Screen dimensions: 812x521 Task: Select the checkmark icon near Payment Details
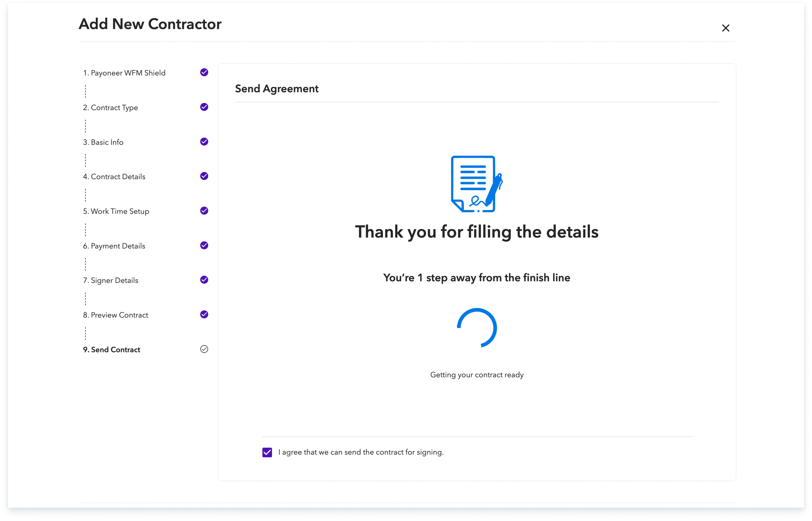(204, 246)
